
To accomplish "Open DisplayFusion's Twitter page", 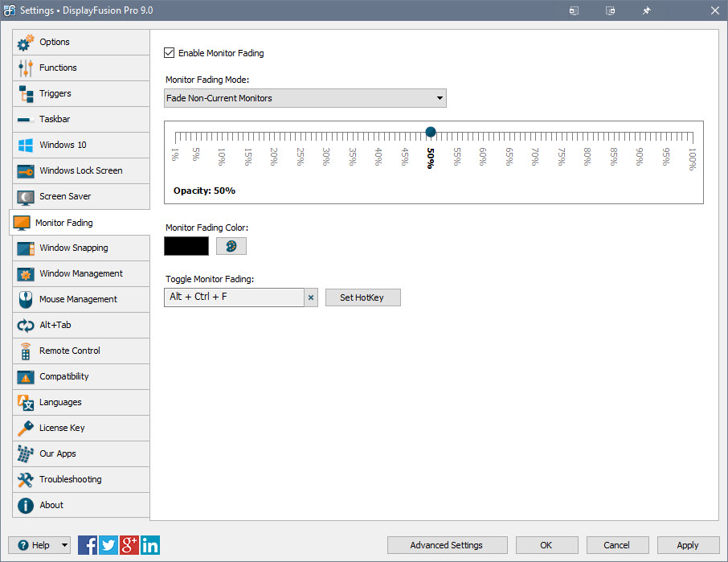I will (x=108, y=545).
